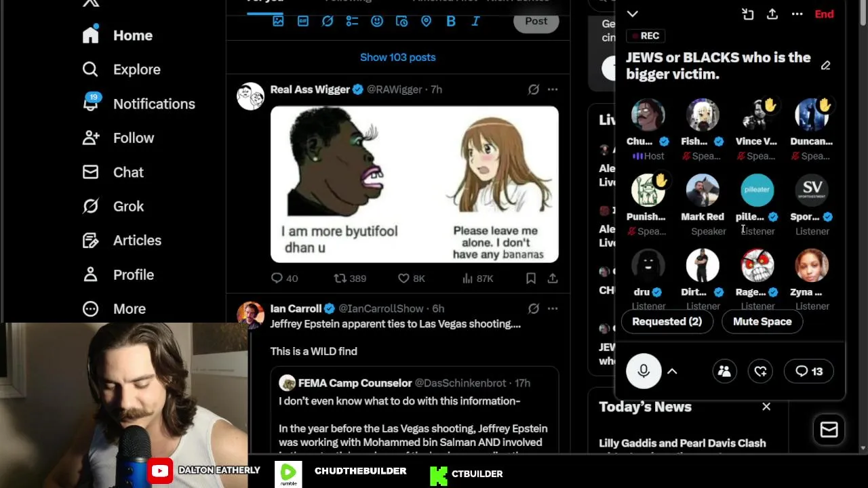Reply to Real Ass Wigger post
This screenshot has height=488, width=868.
(x=284, y=278)
